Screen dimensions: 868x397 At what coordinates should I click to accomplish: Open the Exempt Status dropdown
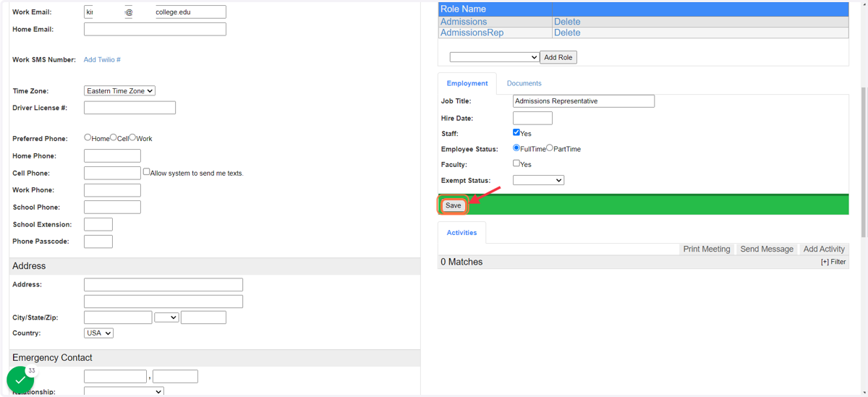(x=538, y=180)
